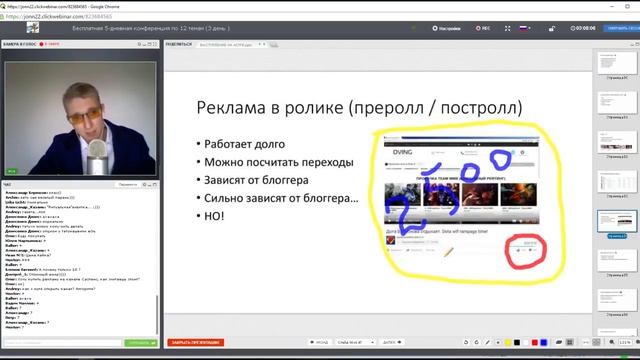Open the Настройки settings in top bar
The height and width of the screenshot is (360, 640).
(446, 29)
